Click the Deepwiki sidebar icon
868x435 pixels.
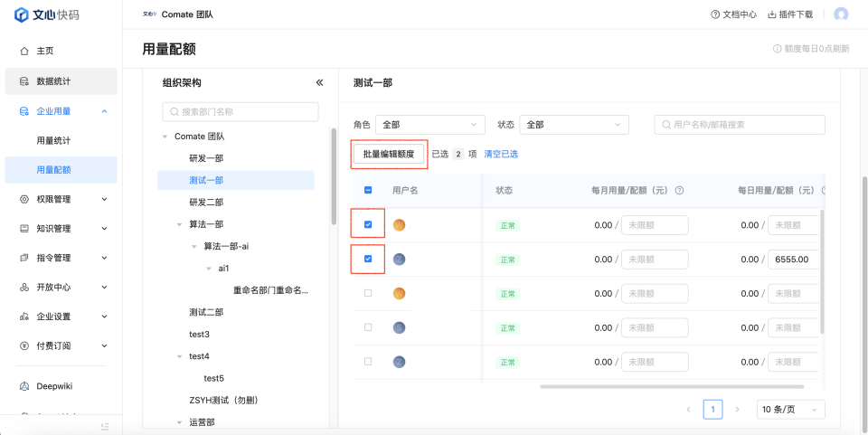pyautogui.click(x=24, y=386)
